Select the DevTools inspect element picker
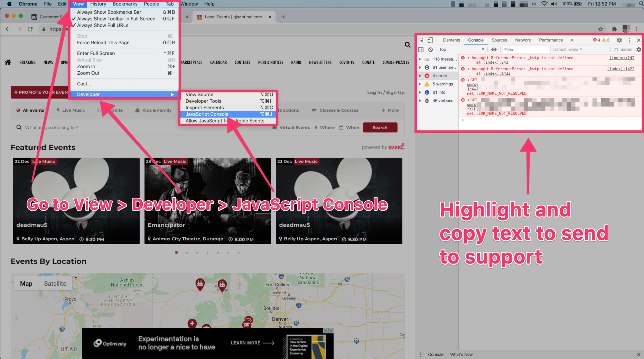Viewport: 644px width, 359px height. pos(421,40)
